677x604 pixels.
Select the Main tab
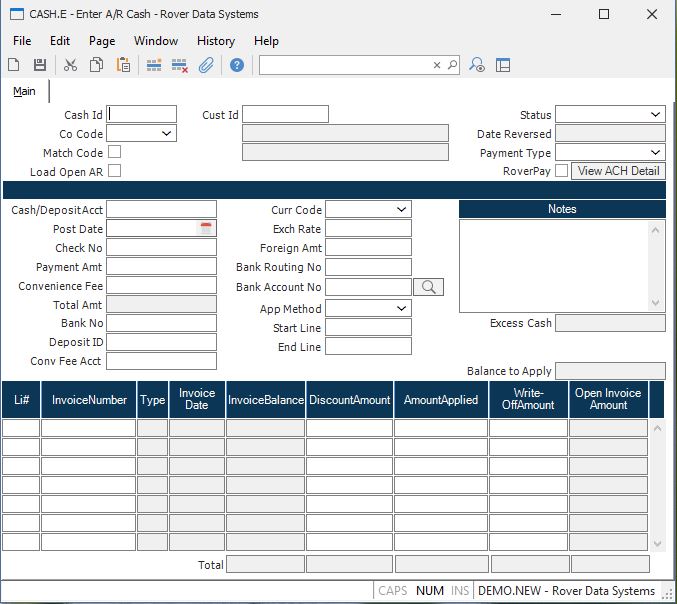pos(24,92)
